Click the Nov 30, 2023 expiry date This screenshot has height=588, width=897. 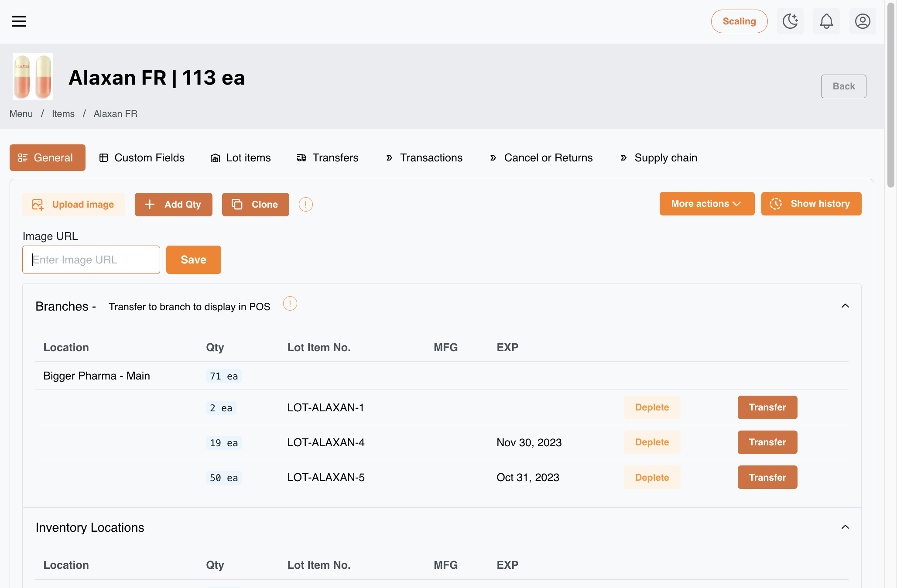point(529,442)
